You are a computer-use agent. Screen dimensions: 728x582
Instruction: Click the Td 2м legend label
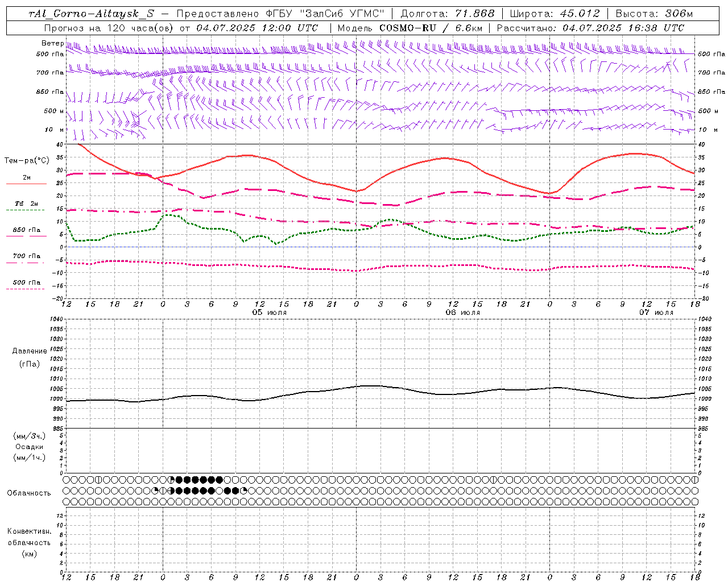pos(27,203)
